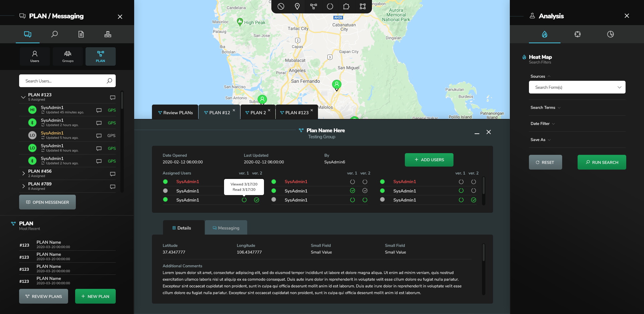644x314 pixels.
Task: Open the search tab in the PLAN panel
Action: click(55, 34)
